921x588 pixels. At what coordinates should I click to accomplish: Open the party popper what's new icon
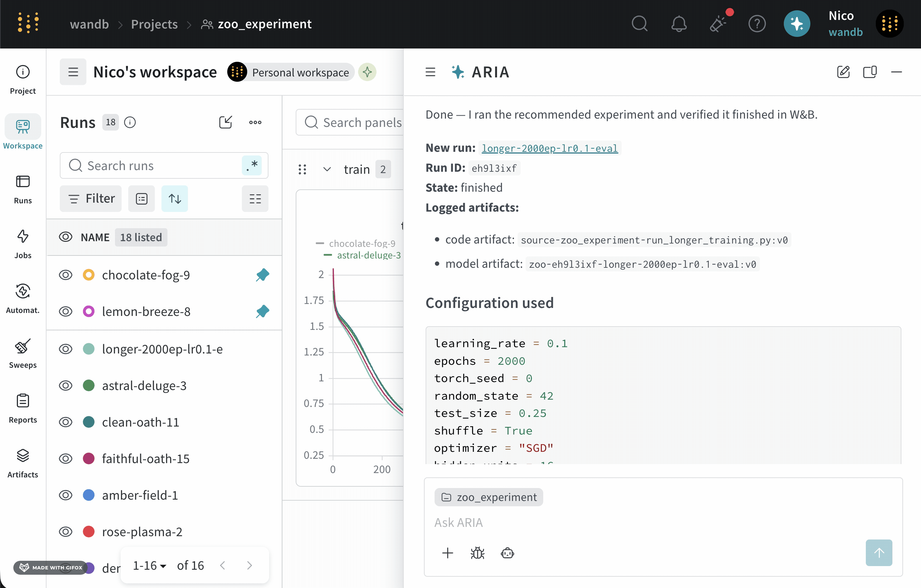[719, 24]
